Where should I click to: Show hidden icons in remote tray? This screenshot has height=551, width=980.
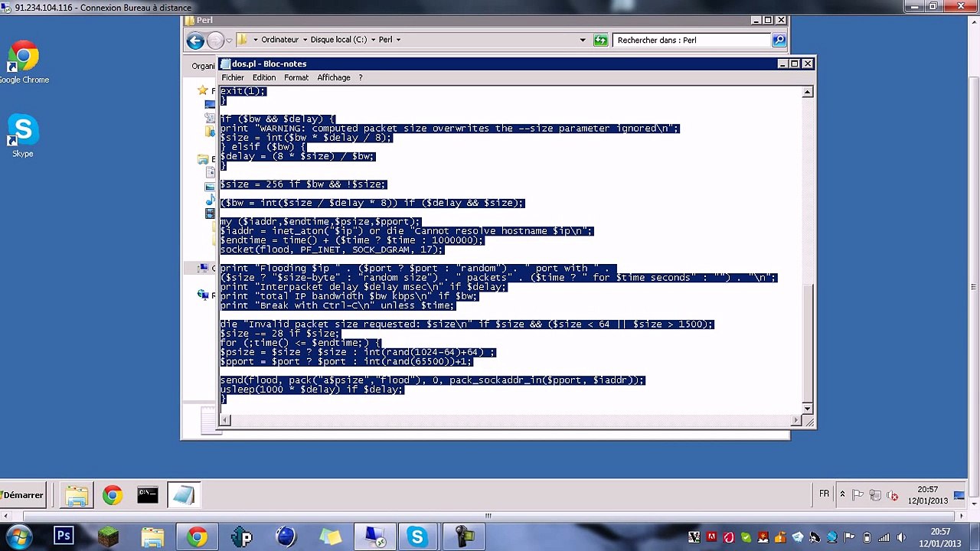tap(842, 495)
